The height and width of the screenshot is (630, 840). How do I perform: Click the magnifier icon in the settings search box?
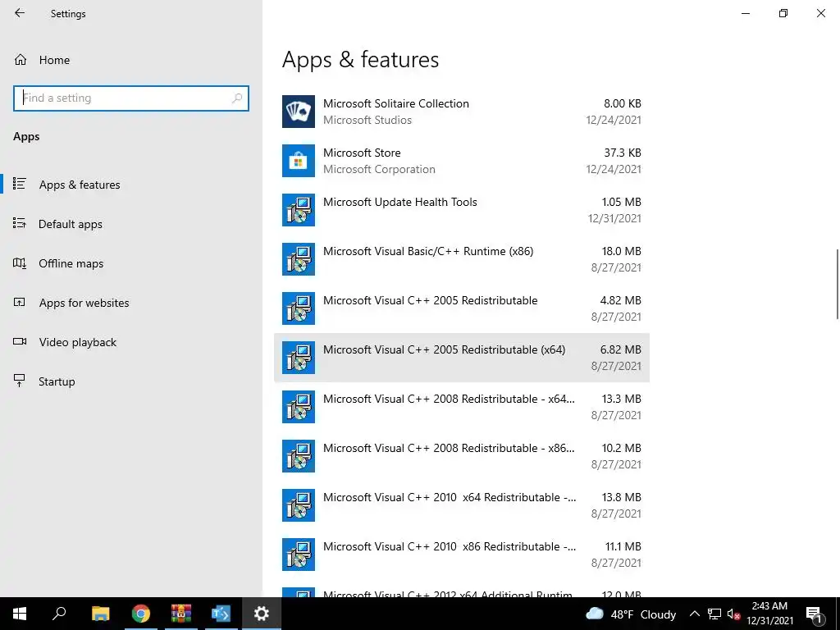(237, 98)
